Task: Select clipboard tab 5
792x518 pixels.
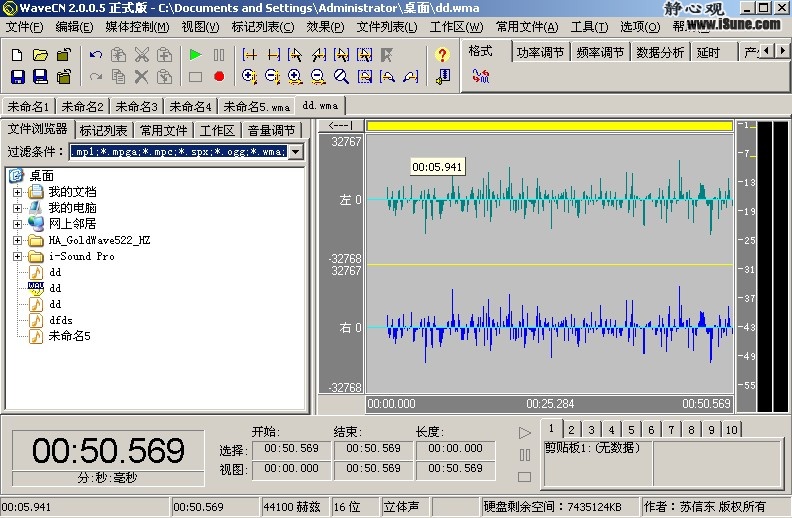Action: point(631,430)
